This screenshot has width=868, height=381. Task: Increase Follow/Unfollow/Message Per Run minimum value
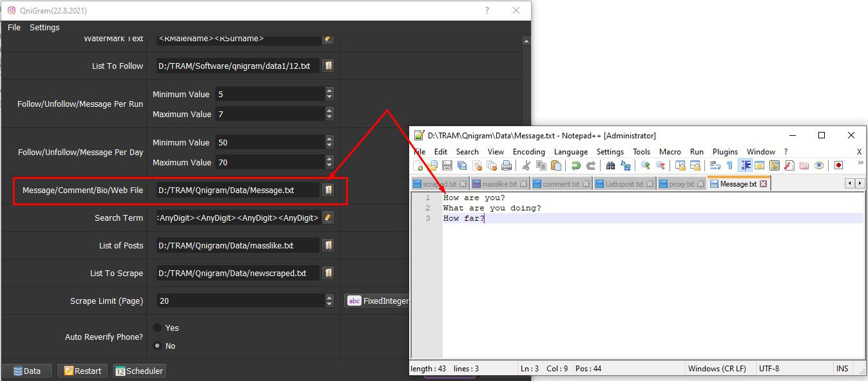[x=329, y=91]
